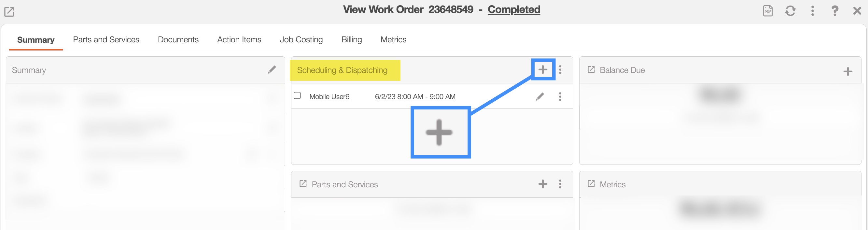Click the PDF export icon
The image size is (868, 230).
[768, 11]
